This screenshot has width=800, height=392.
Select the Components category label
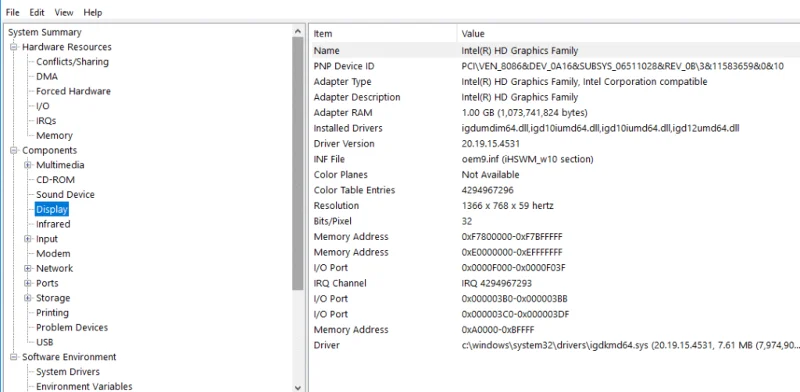coord(49,151)
